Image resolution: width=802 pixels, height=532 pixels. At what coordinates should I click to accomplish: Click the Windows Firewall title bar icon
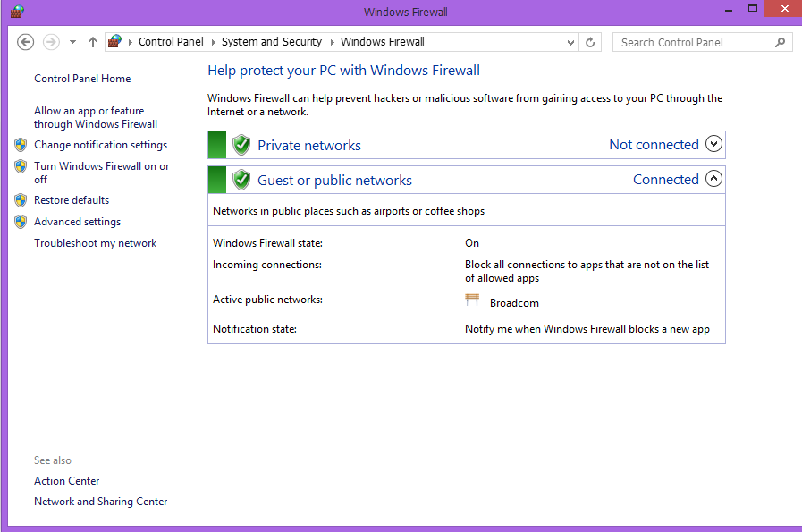(17, 12)
